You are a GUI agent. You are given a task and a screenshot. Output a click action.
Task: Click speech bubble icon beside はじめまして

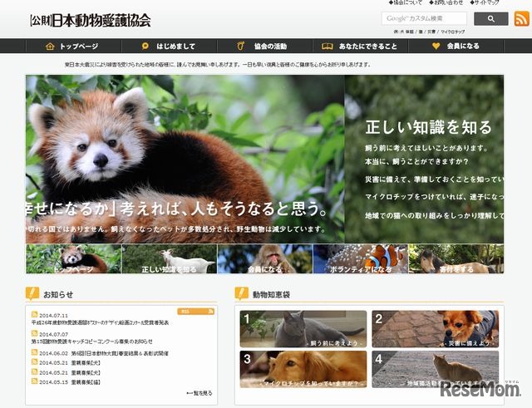point(145,46)
